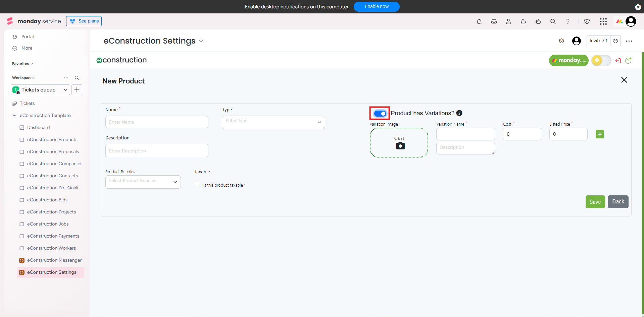This screenshot has height=317, width=644.
Task: Click the red logout arrow icon
Action: [618, 61]
